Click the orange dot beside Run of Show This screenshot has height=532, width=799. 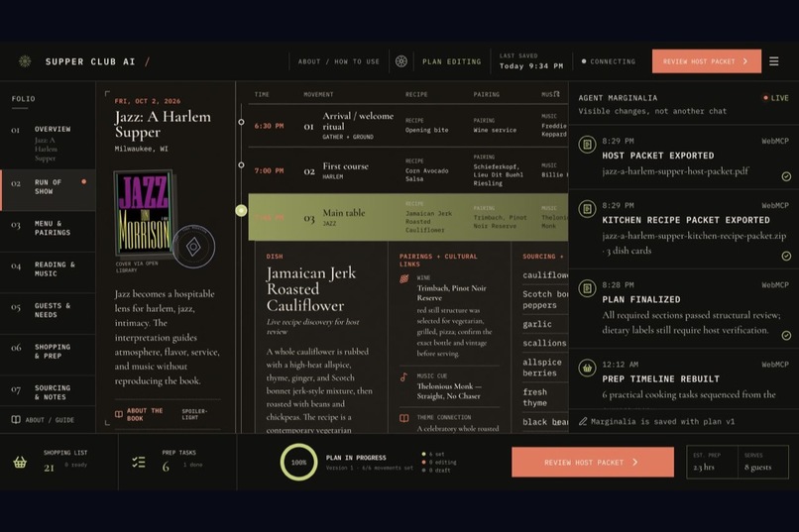pyautogui.click(x=84, y=181)
